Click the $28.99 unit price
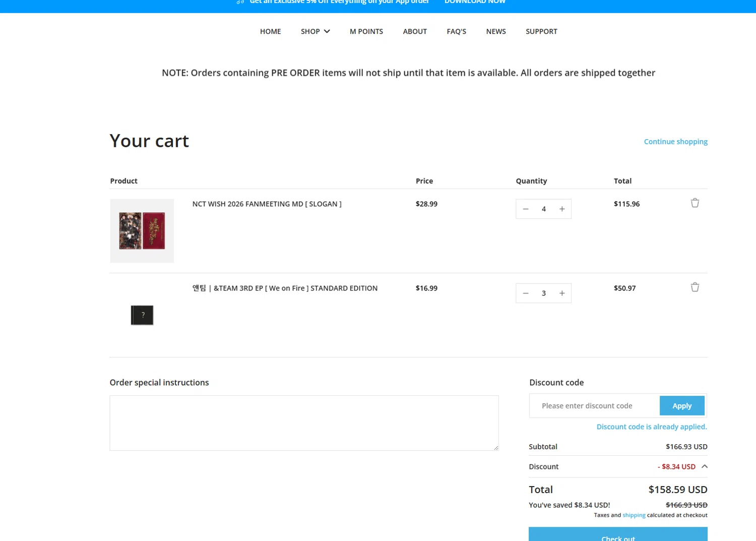Screen dimensions: 756x541 (x=426, y=204)
